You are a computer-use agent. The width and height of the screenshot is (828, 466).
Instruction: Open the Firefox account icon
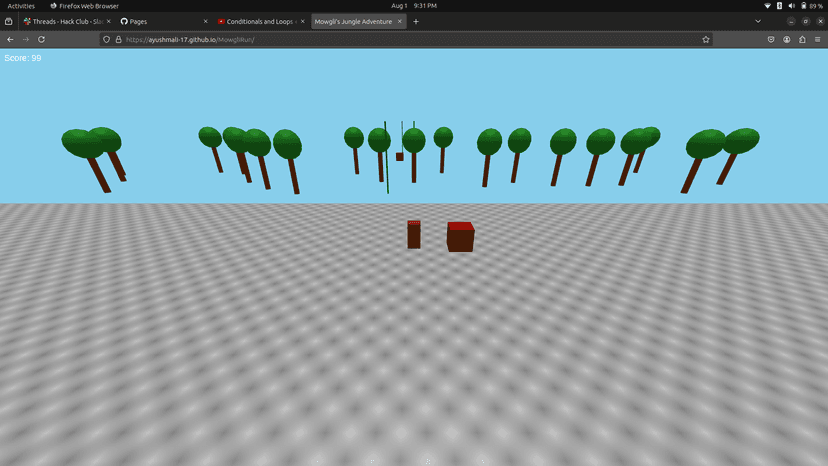(787, 40)
